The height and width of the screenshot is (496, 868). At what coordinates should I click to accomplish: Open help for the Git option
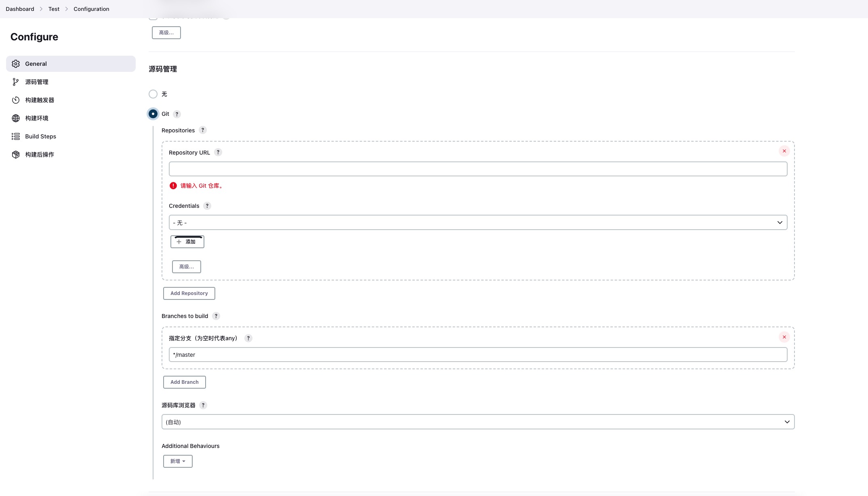coord(177,114)
